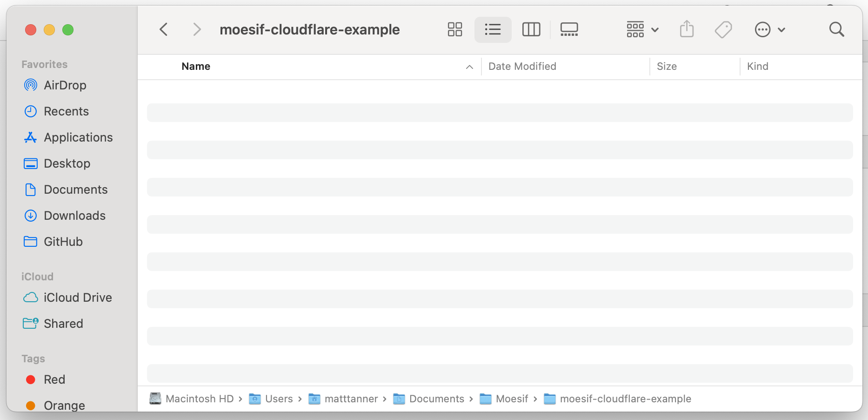Open the More actions dropdown menu
Image resolution: width=868 pixels, height=420 pixels.
(769, 29)
